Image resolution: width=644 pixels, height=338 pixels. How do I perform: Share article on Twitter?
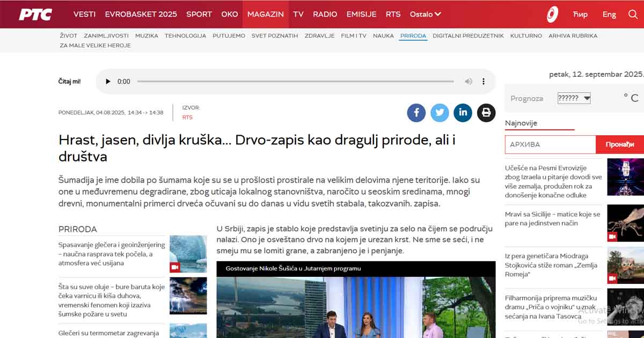coord(440,113)
